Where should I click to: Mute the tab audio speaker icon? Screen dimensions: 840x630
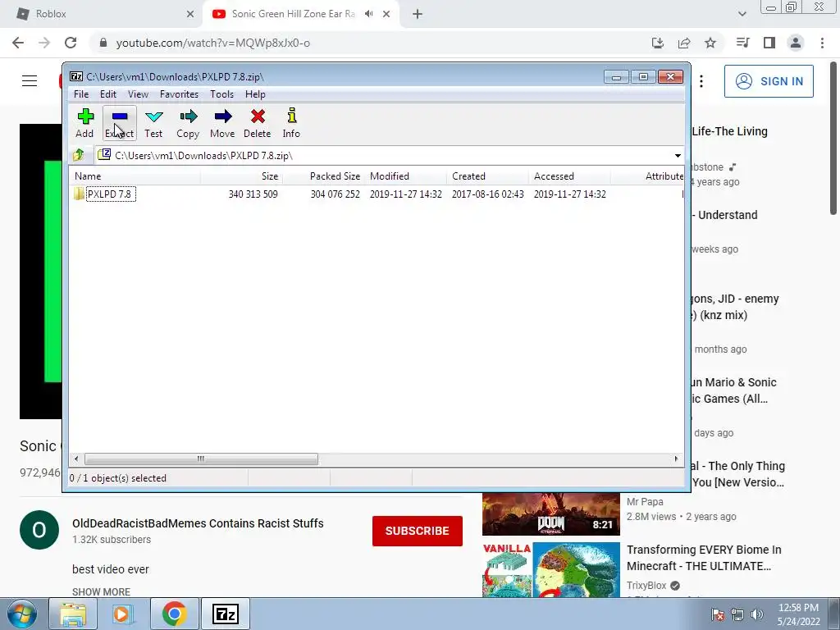click(368, 14)
